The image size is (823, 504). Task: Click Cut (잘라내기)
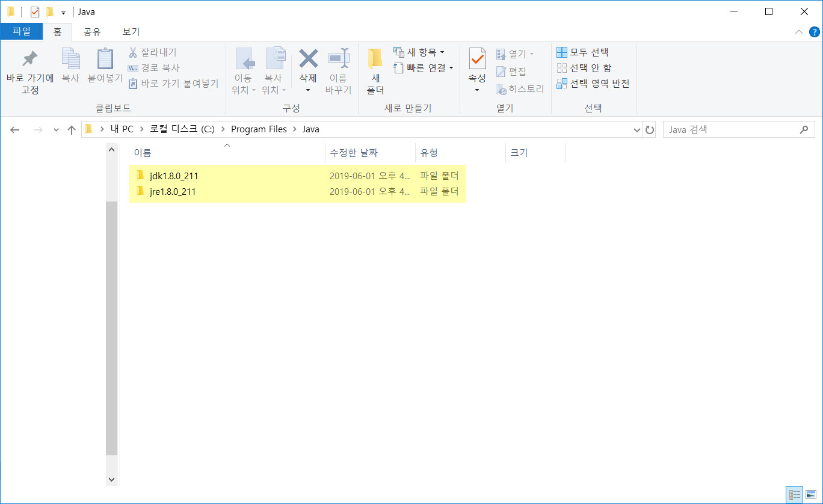[x=153, y=52]
